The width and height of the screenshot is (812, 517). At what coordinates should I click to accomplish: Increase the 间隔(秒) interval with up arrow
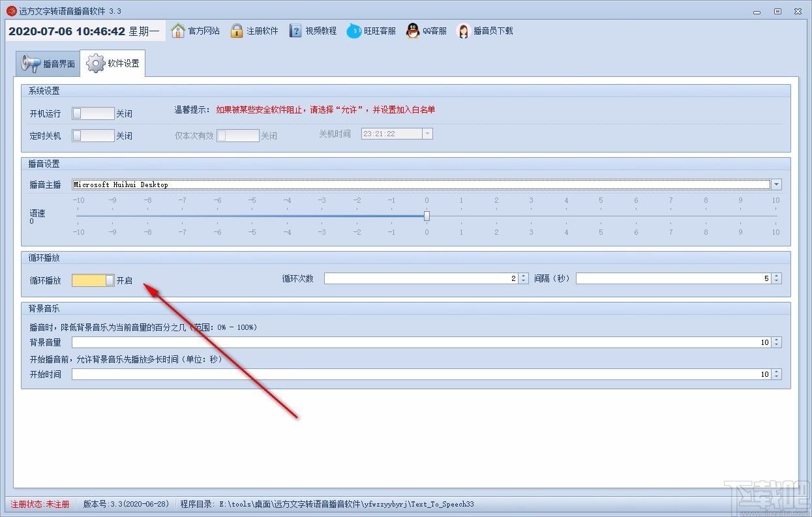click(x=776, y=276)
